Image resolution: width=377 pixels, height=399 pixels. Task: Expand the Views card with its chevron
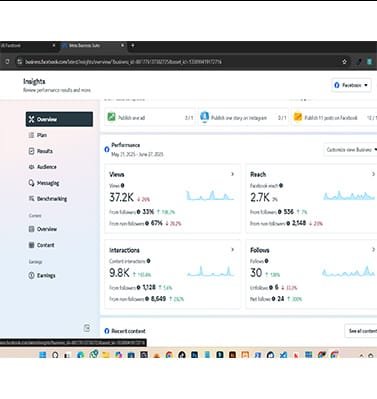[x=233, y=174]
